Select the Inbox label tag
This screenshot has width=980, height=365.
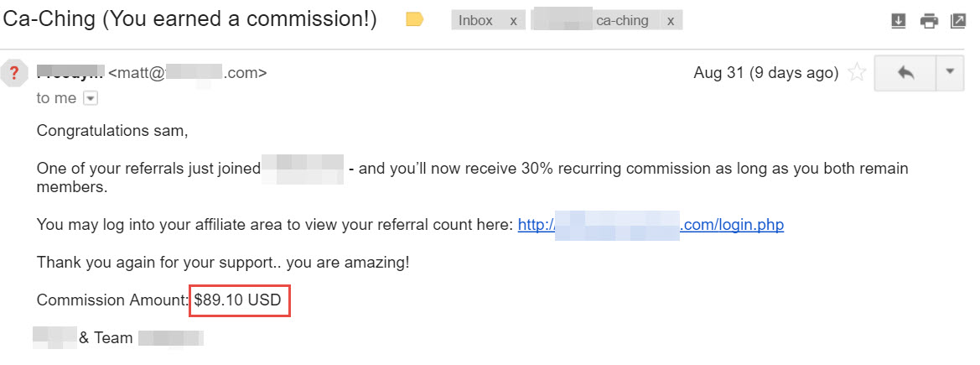pos(475,21)
